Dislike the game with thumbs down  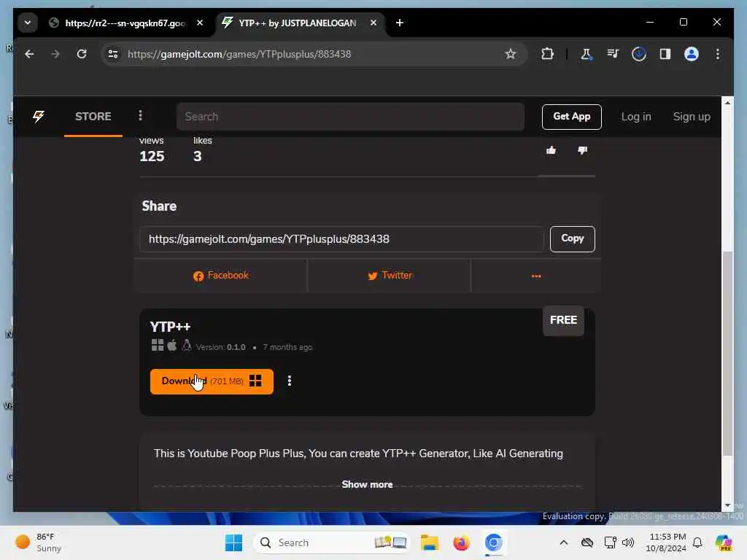point(582,150)
